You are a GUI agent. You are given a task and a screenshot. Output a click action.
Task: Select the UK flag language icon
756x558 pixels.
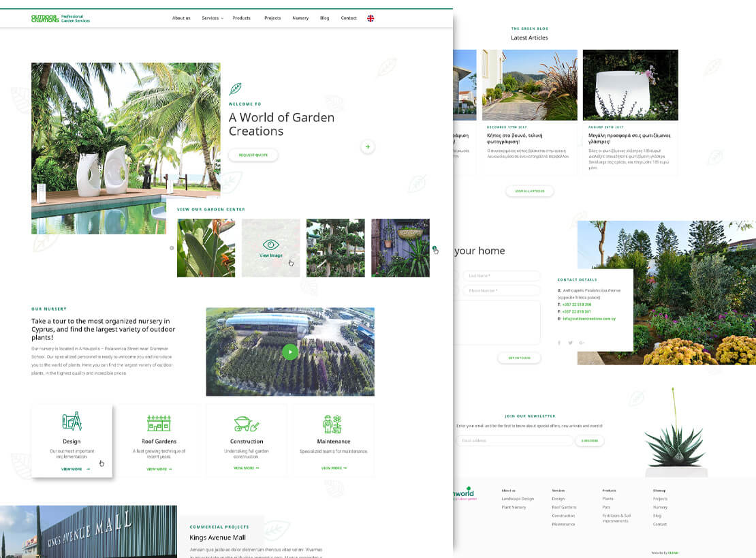(371, 18)
